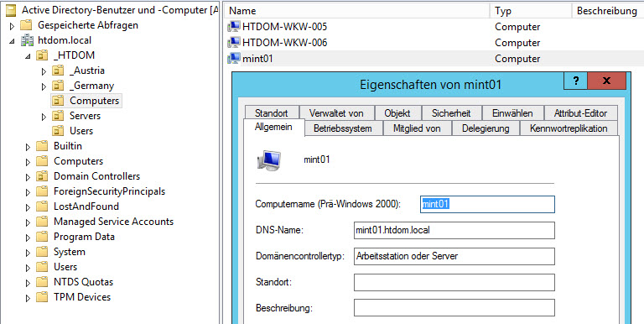Click the Gespeicherte Abfragen folder icon
644x324 pixels.
(27, 25)
